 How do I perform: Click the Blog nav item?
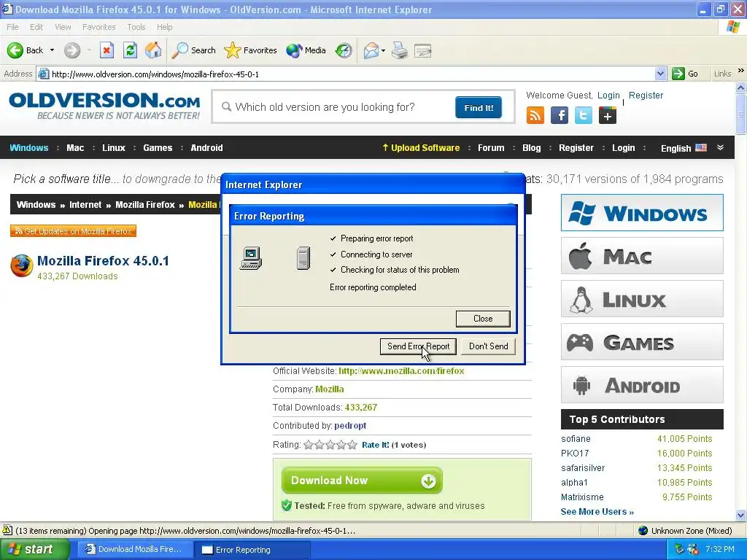[x=531, y=147]
